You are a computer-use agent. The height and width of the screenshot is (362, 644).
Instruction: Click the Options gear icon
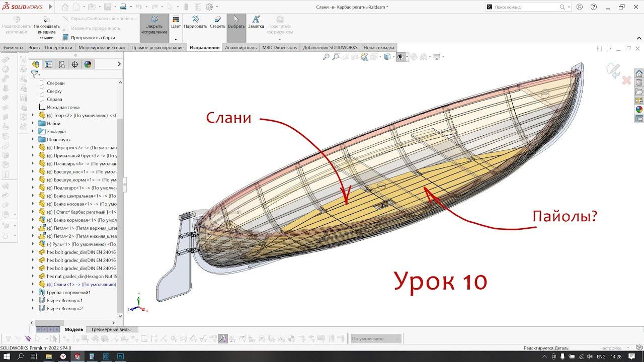click(x=209, y=7)
